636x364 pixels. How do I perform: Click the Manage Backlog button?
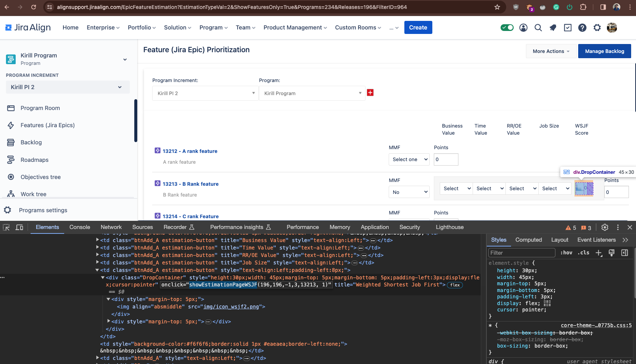point(604,51)
